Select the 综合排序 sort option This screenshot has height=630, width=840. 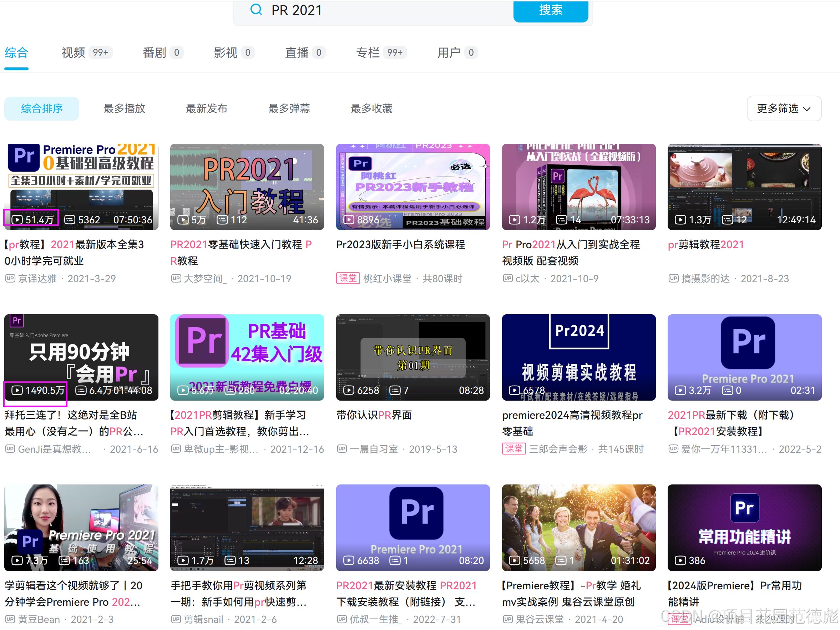click(42, 108)
